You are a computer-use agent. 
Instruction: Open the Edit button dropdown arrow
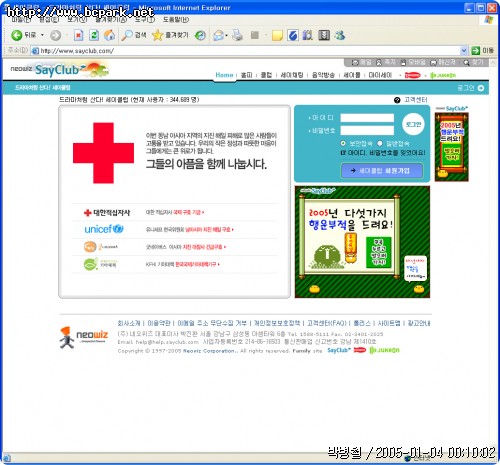(266, 35)
